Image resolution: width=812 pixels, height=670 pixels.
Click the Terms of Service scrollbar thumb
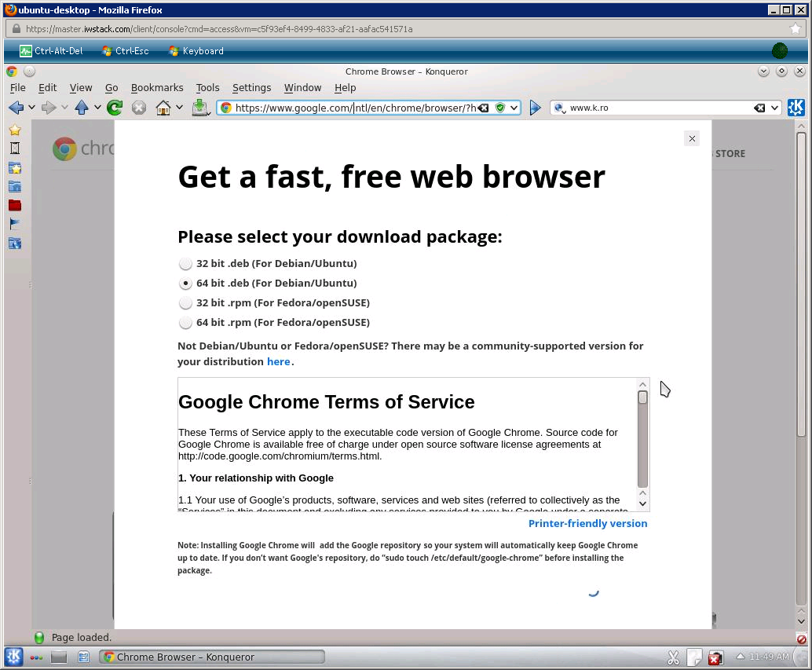(x=642, y=440)
